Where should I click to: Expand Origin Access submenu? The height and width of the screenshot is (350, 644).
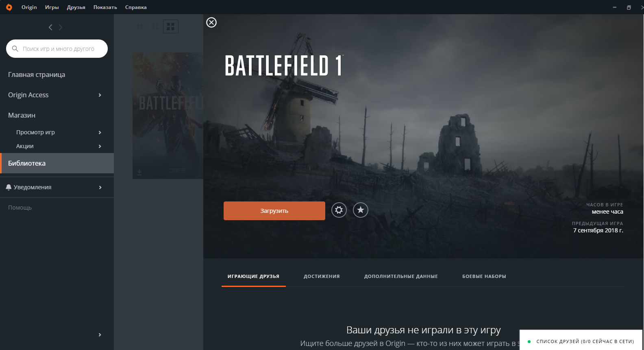[100, 95]
